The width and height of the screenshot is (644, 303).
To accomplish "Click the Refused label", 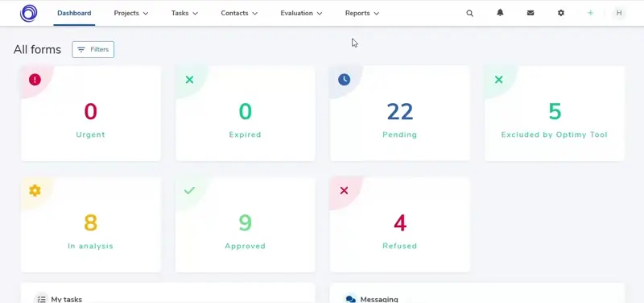I will pos(399,246).
